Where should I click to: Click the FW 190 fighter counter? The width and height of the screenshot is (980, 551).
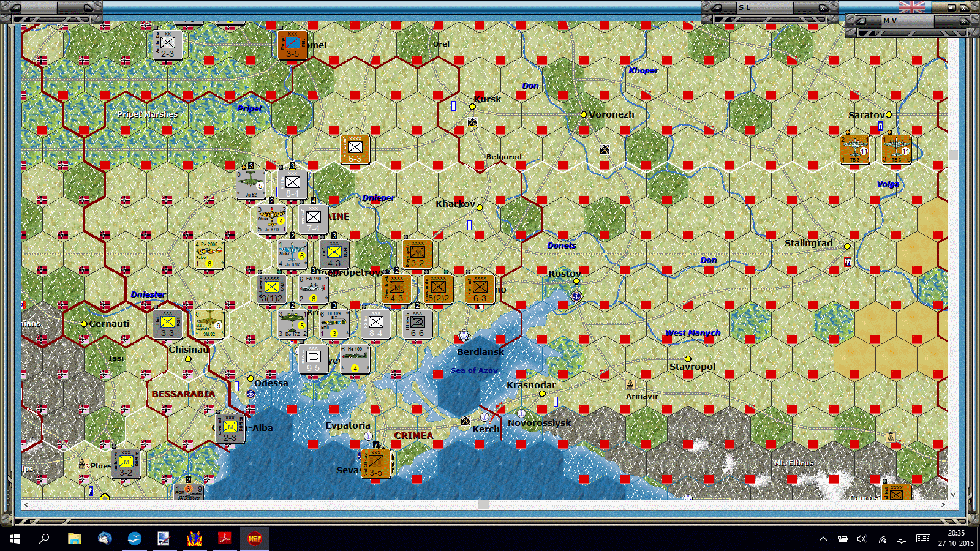[313, 289]
